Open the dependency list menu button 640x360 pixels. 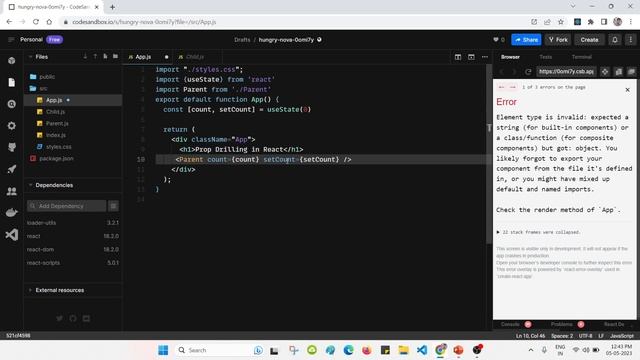[113, 206]
